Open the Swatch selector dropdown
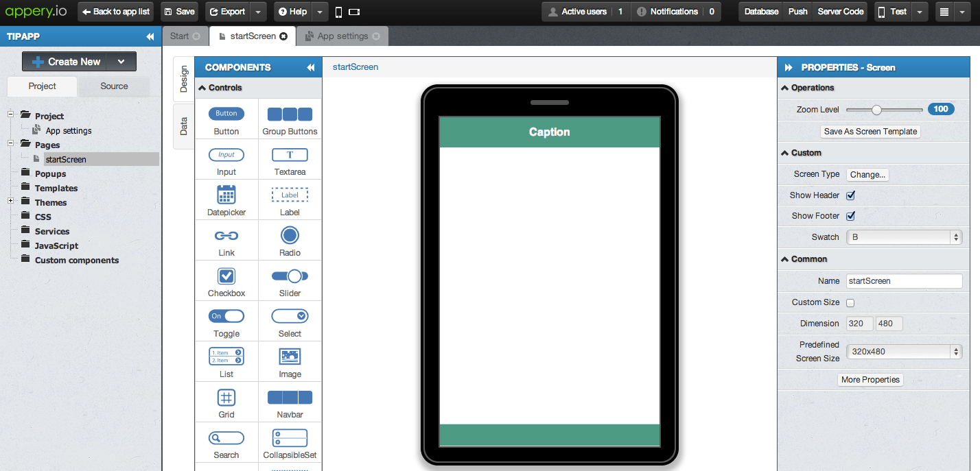980x471 pixels. pos(955,237)
